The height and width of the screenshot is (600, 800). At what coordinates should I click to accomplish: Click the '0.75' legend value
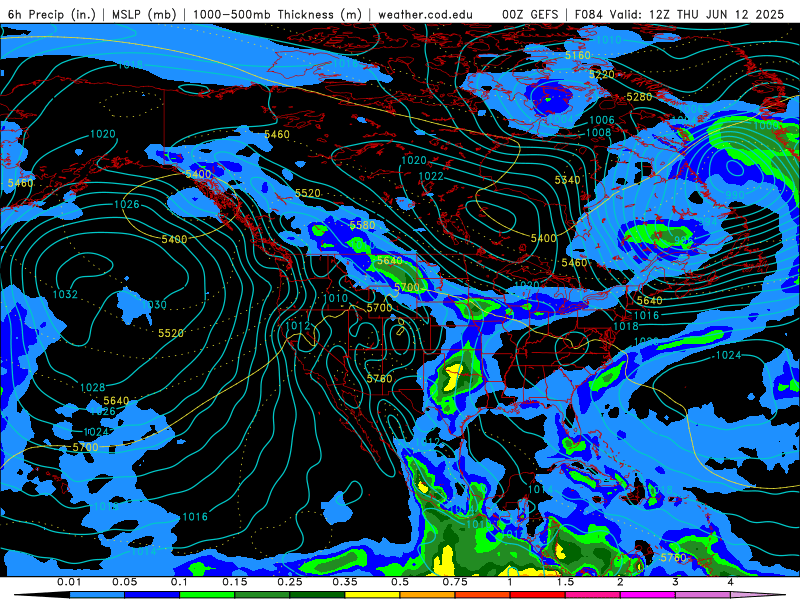coord(455,582)
